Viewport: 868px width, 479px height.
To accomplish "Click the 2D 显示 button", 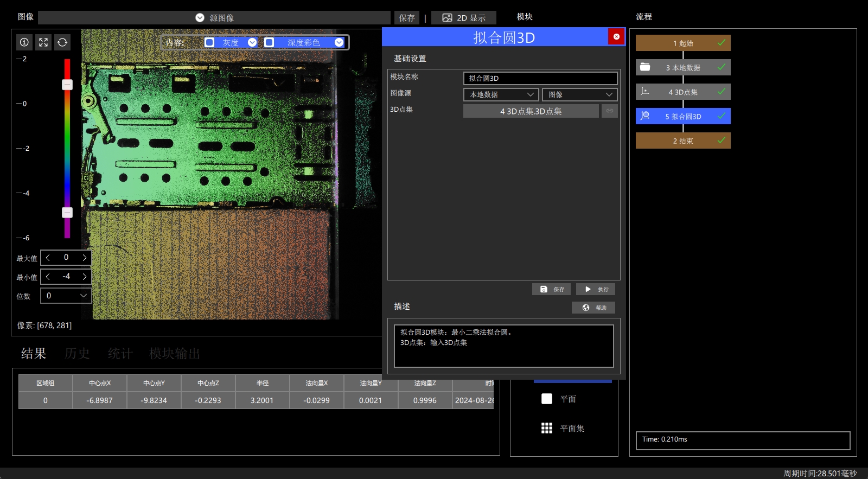I will pos(464,18).
